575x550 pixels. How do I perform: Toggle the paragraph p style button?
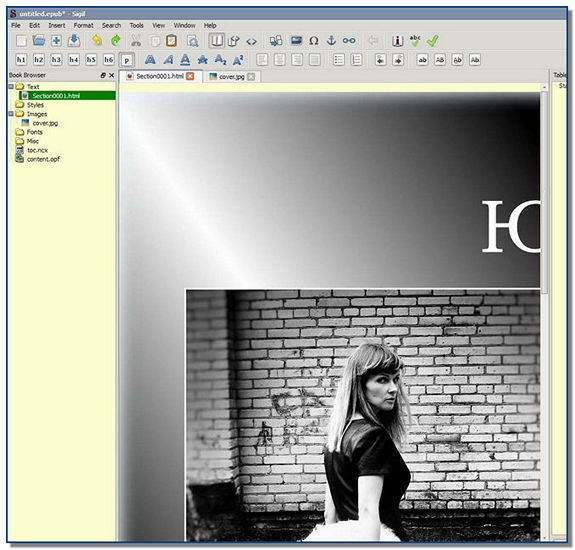pos(127,60)
